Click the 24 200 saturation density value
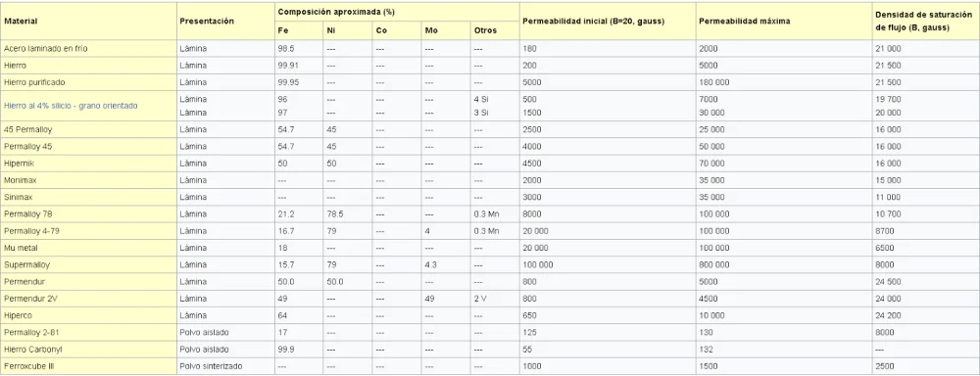The width and height of the screenshot is (980, 376). [888, 314]
